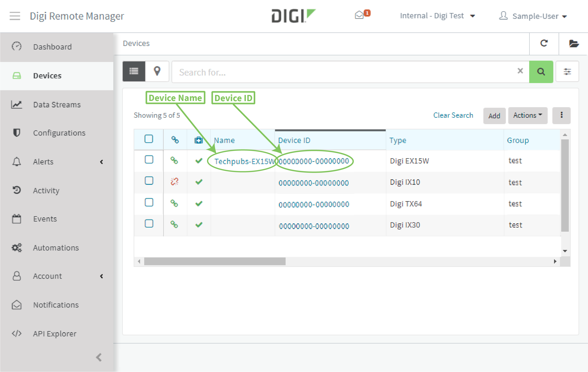Clear the search field with the X
Viewport: 588px width, 372px height.
(x=520, y=71)
